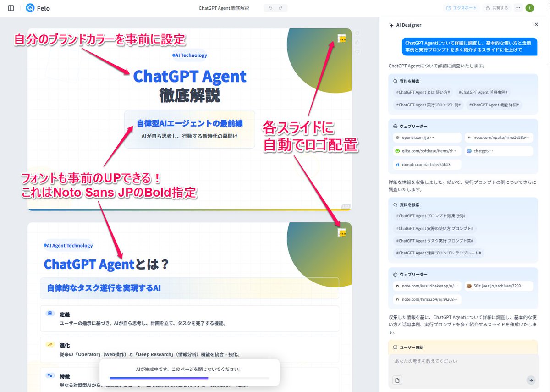Viewport: 550px width, 392px height.
Task: Click the AI generation progress bar
Action: [x=189, y=378]
